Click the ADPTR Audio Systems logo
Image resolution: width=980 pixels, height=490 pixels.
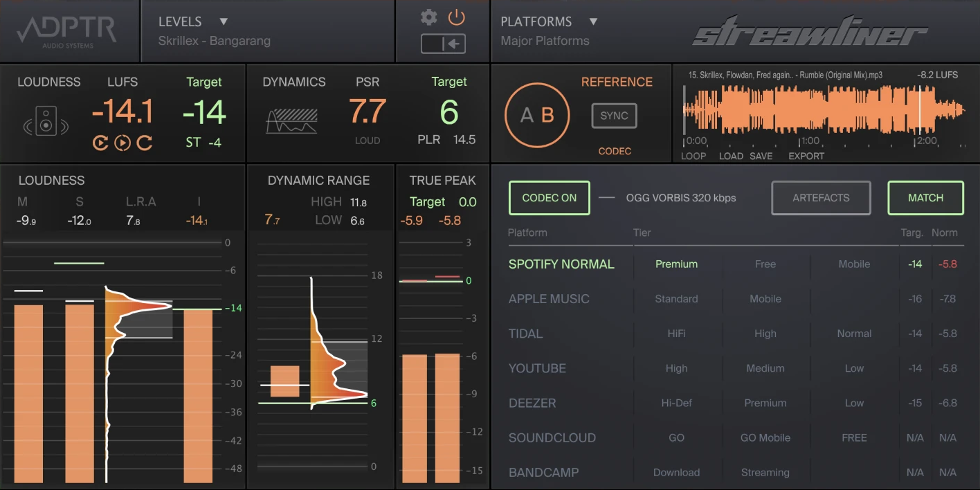64,31
